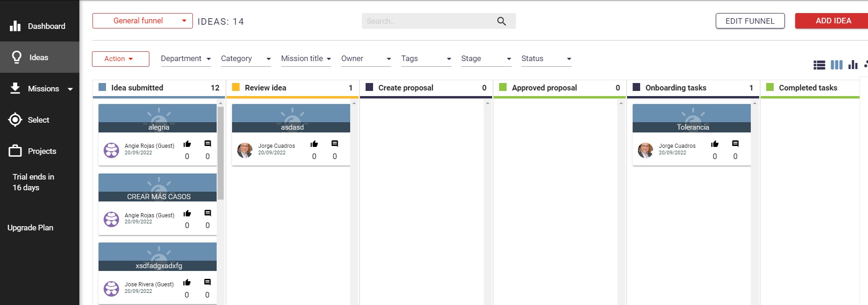Image resolution: width=868 pixels, height=305 pixels.
Task: Expand the Action dropdown menu
Action: tap(120, 59)
